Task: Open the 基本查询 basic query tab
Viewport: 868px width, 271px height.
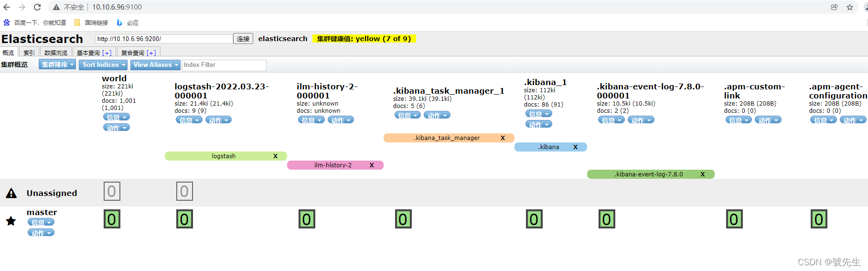Action: [94, 53]
